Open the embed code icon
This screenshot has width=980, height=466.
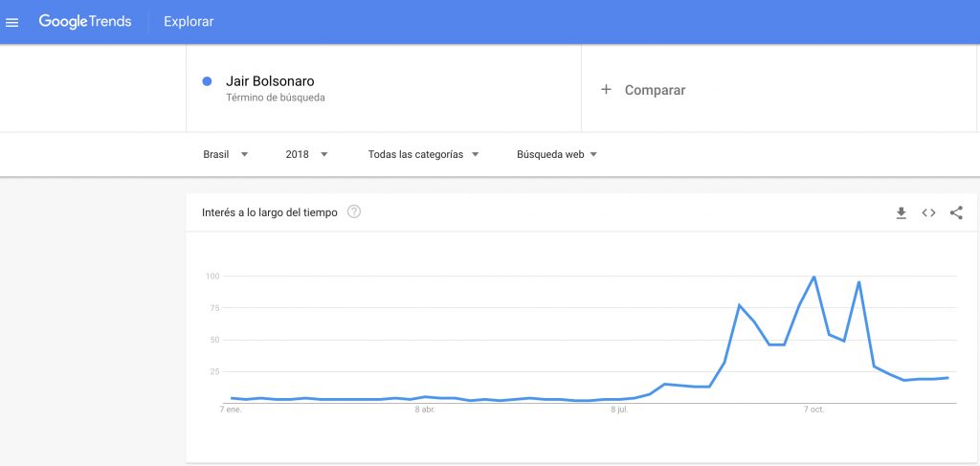coord(928,213)
